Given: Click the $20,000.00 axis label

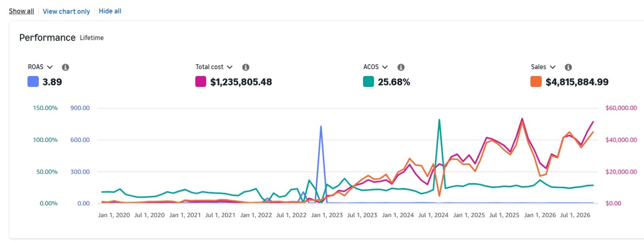Looking at the screenshot, I should (621, 172).
